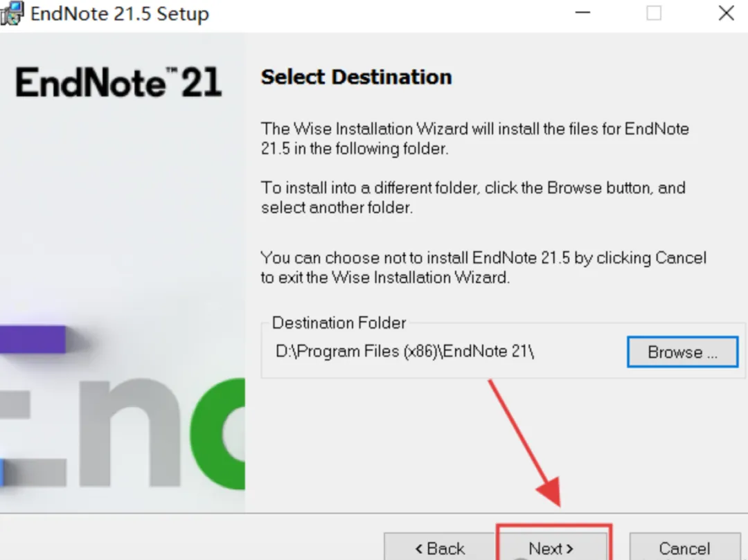Cancel the EndNote installation

684,547
